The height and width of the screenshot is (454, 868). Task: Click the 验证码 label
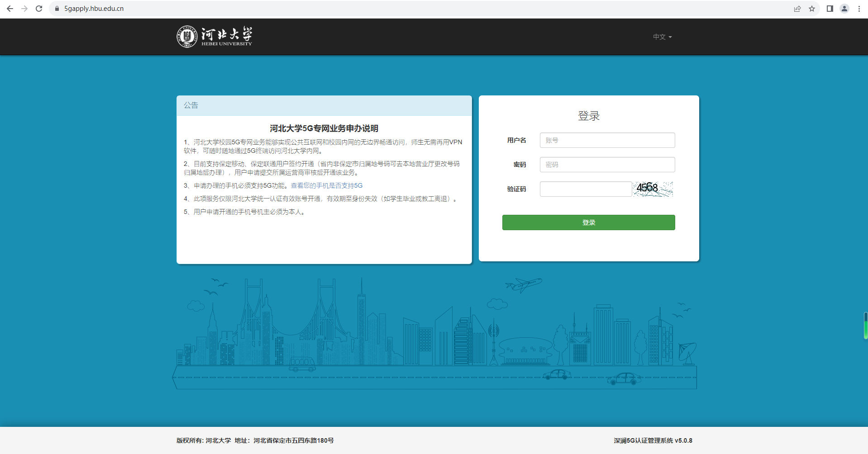click(516, 189)
